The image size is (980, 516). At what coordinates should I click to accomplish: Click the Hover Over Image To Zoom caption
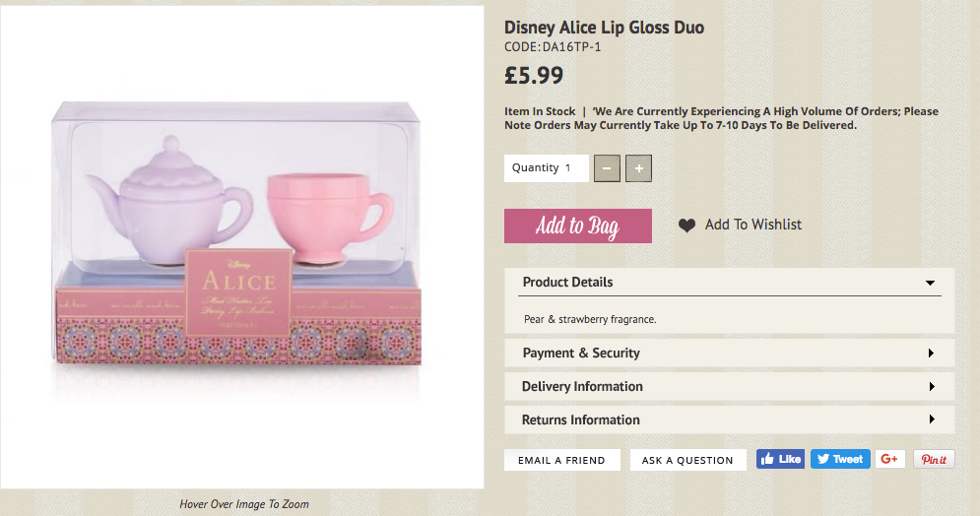(243, 504)
